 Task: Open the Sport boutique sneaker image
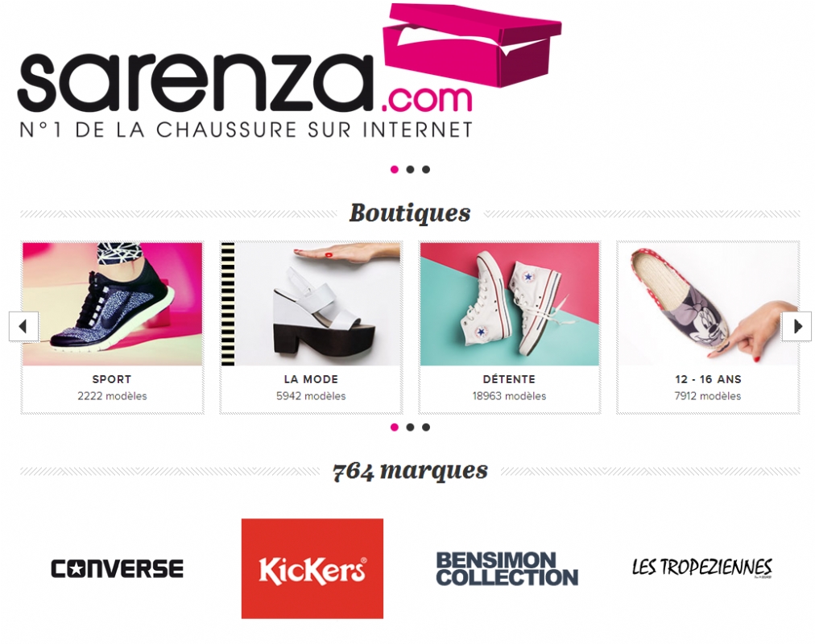click(x=112, y=303)
